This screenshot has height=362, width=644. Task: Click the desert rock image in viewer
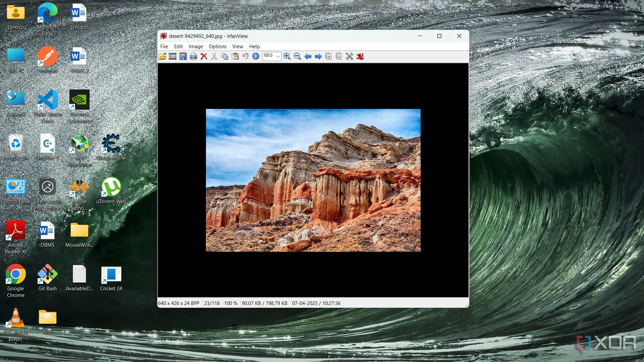313,180
